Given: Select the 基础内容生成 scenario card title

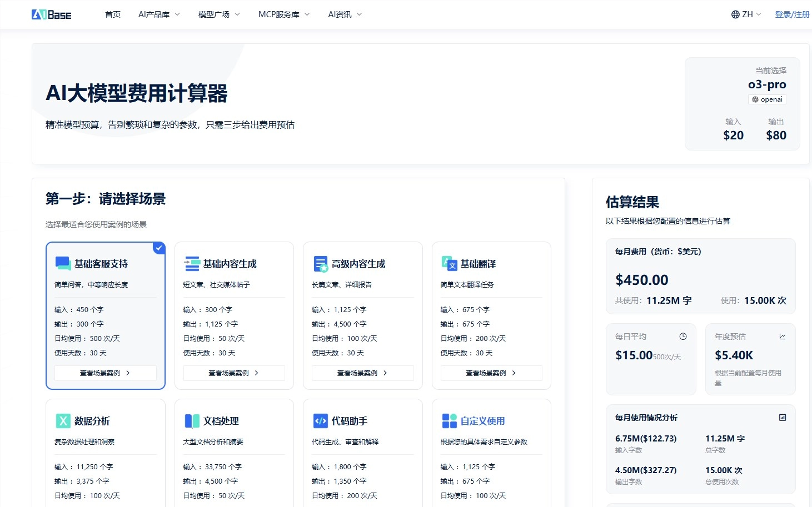Looking at the screenshot, I should [x=230, y=264].
